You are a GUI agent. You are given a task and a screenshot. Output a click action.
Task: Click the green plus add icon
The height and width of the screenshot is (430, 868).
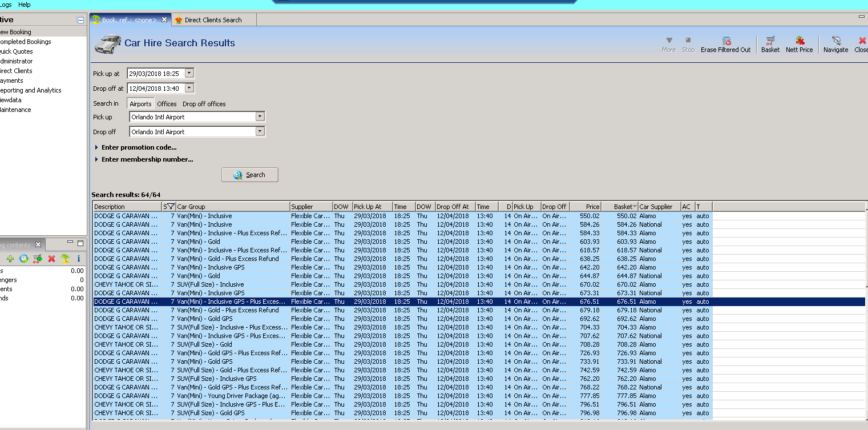click(10, 259)
